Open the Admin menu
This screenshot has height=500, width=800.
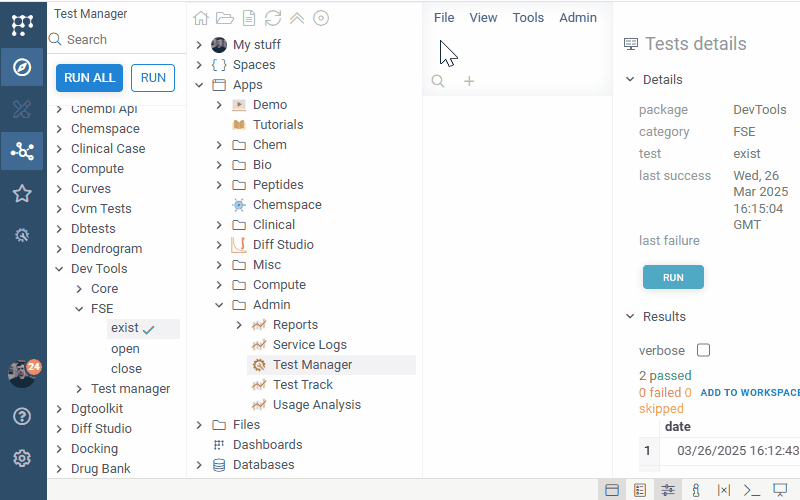(x=578, y=18)
